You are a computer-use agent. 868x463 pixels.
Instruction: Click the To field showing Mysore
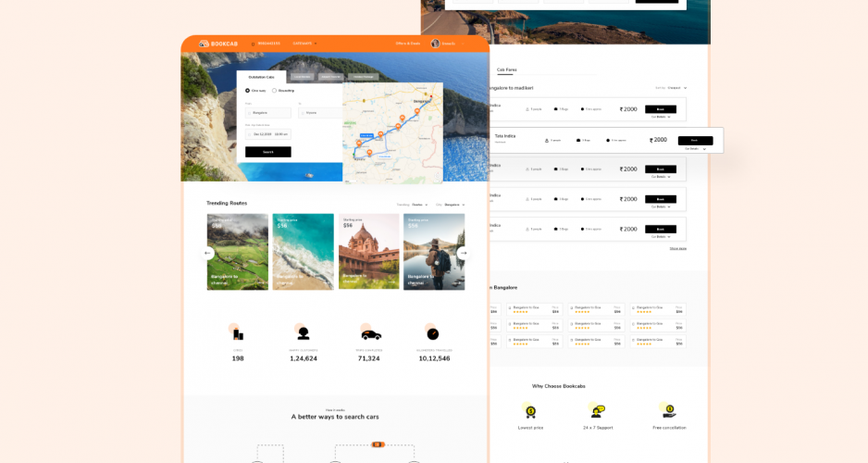(320, 113)
